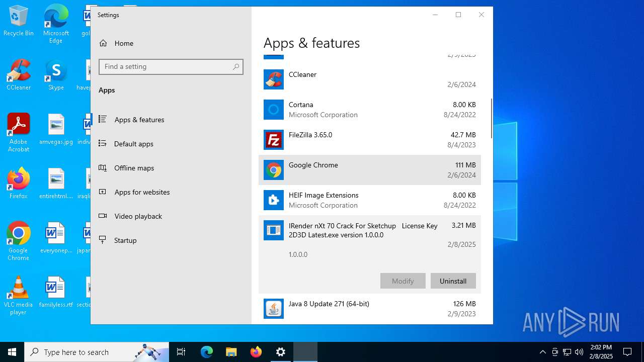
Task: Open Edge from the taskbar
Action: pos(207,352)
